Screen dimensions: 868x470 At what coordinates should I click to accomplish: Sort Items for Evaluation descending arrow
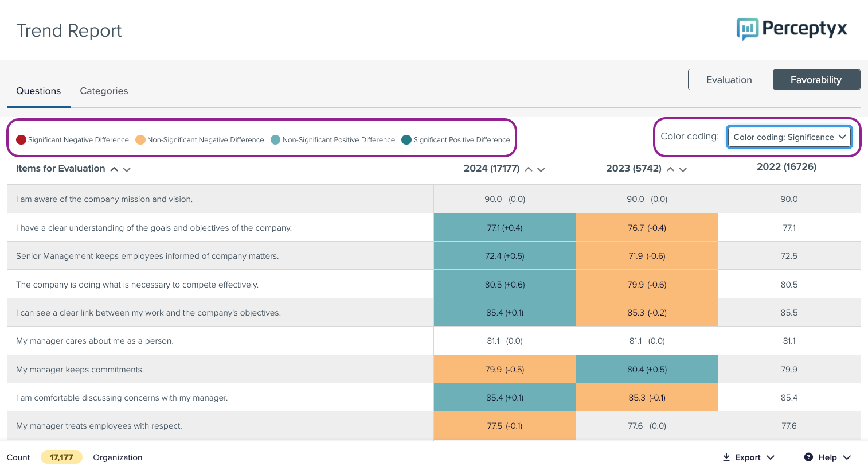(127, 169)
